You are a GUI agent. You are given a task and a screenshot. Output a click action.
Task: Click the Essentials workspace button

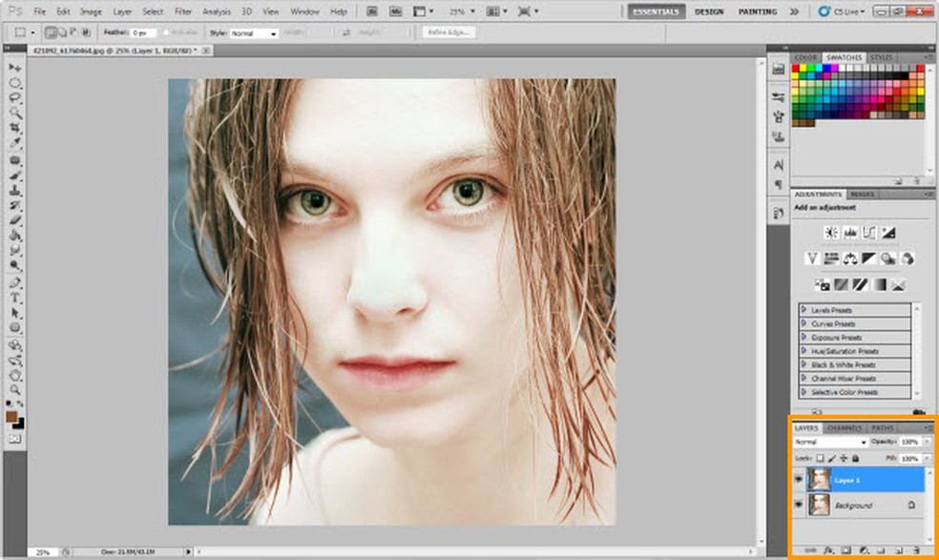[x=656, y=11]
